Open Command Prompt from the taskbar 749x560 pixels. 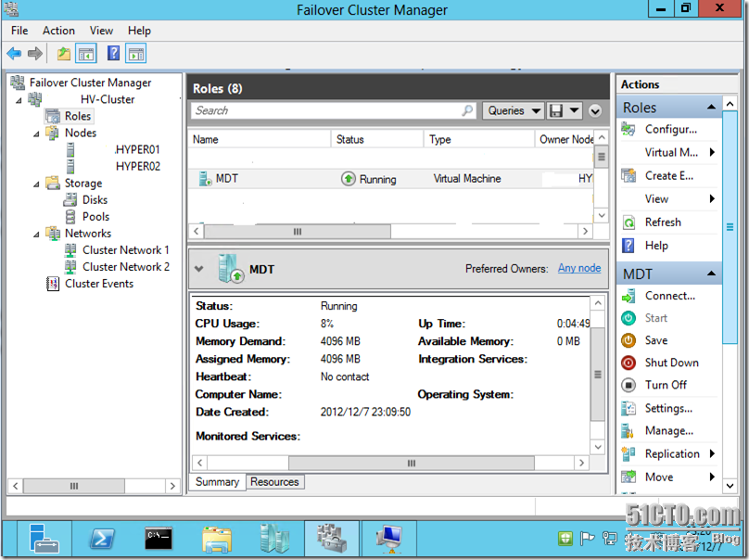coord(159,538)
